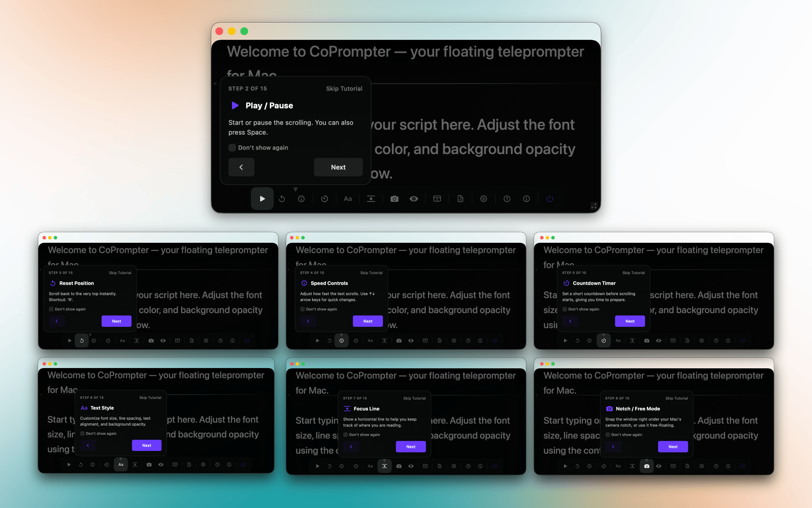This screenshot has width=812, height=508.
Task: Click back chevron in Countdown Timer popup
Action: point(570,321)
